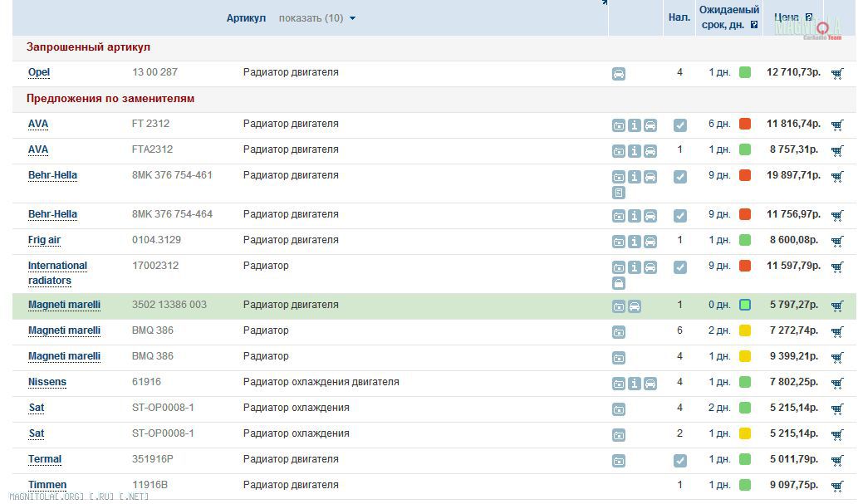Select article number '61916'

pos(146,382)
